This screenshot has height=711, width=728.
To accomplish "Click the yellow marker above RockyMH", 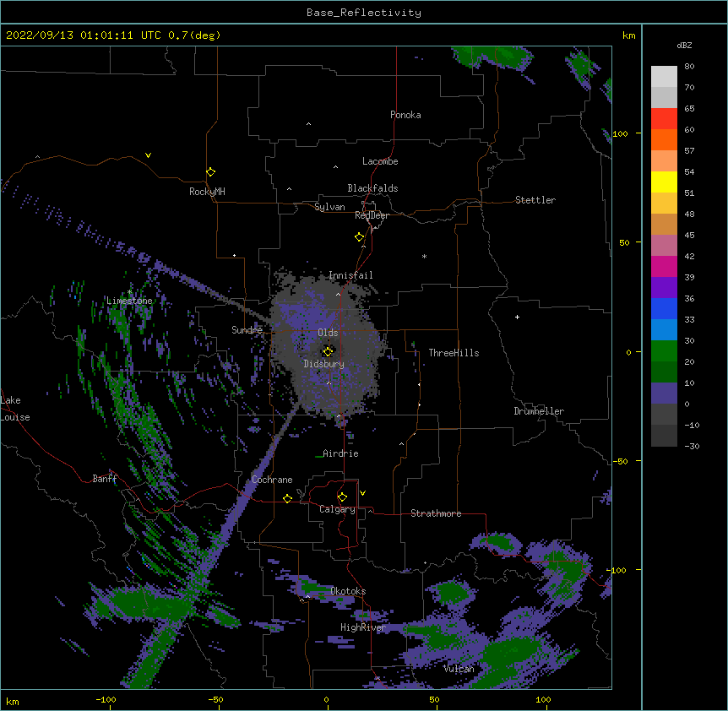I will 210,171.
